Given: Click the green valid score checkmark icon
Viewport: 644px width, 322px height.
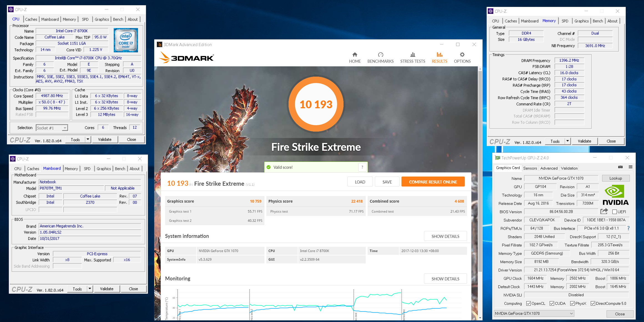Looking at the screenshot, I should coord(268,167).
